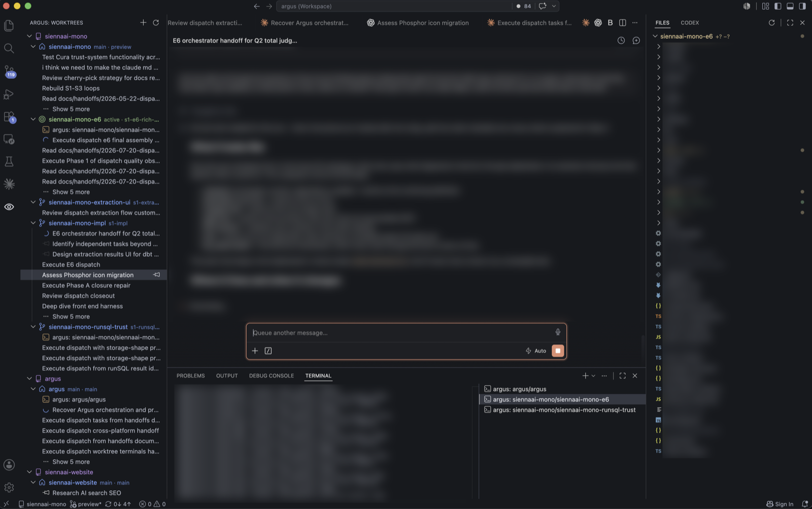Open the Search view in activity bar
This screenshot has height=509, width=812.
pos(9,48)
